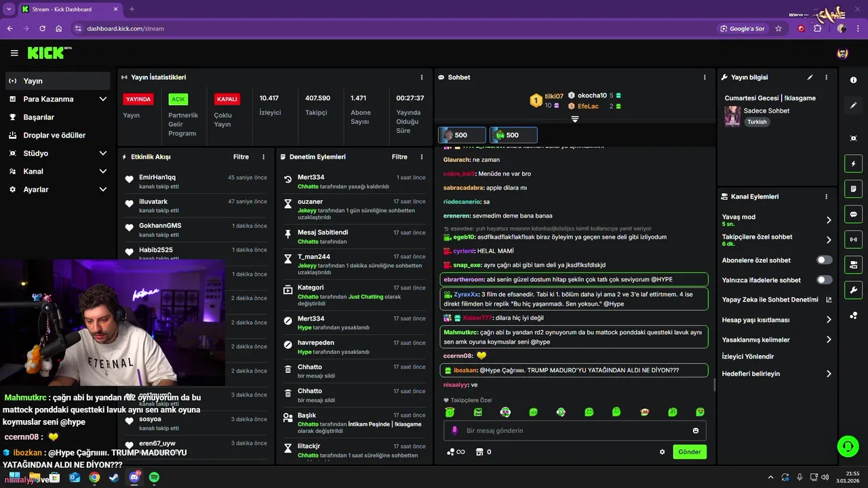Open Yayın bilgisi three-dot options
Screen dimensions: 868x488
pyautogui.click(x=826, y=77)
